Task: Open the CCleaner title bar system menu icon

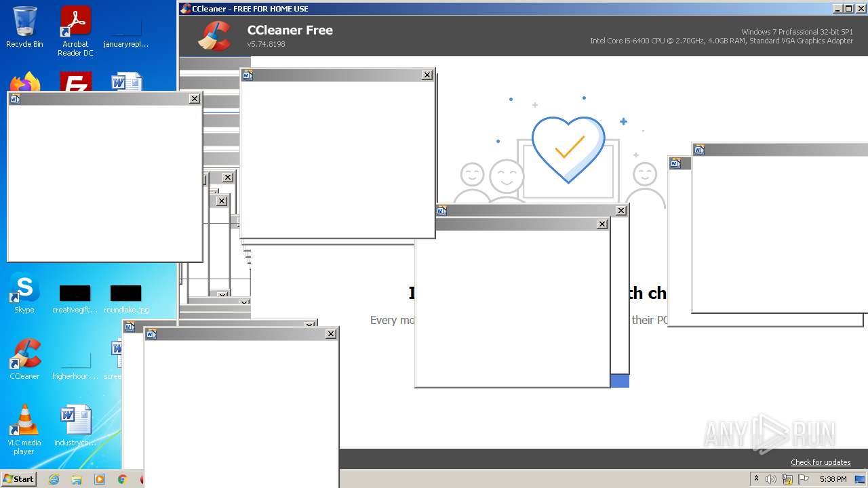Action: coord(185,8)
